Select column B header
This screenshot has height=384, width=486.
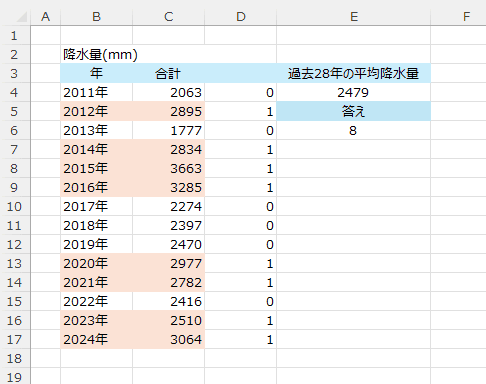(x=96, y=17)
